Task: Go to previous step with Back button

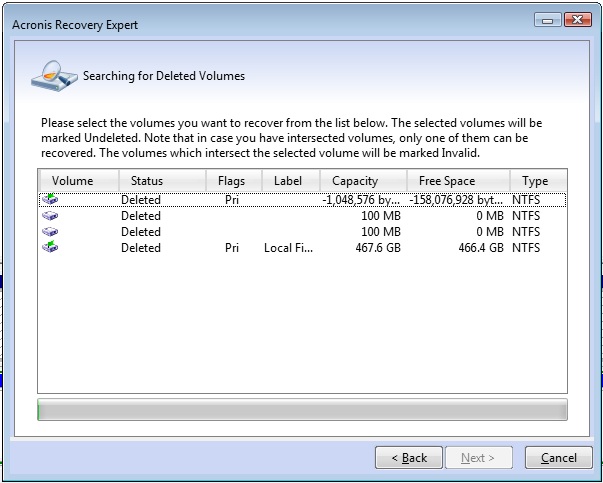Action: coord(409,458)
